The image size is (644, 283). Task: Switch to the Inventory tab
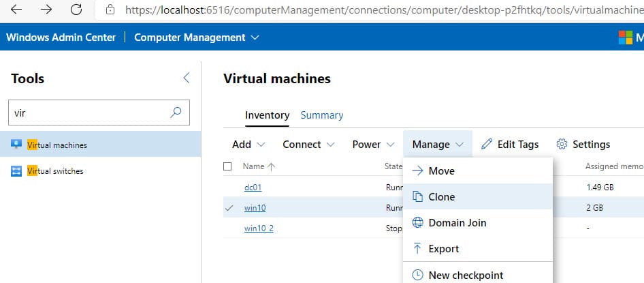pos(267,115)
